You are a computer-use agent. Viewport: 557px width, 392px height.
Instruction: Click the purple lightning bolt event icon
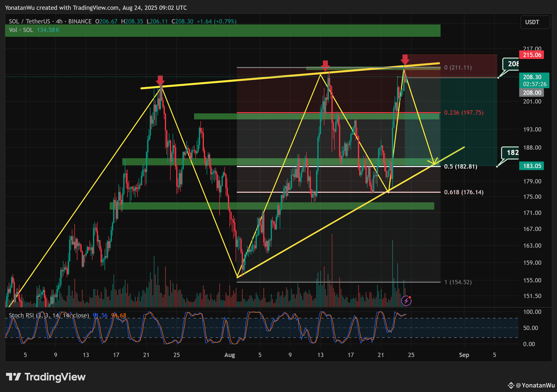click(406, 301)
